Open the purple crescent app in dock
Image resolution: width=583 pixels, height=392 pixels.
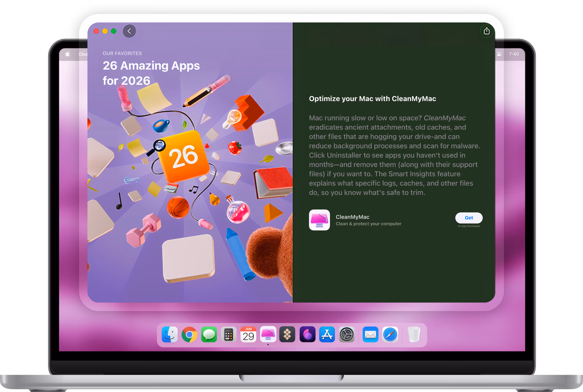pos(308,335)
